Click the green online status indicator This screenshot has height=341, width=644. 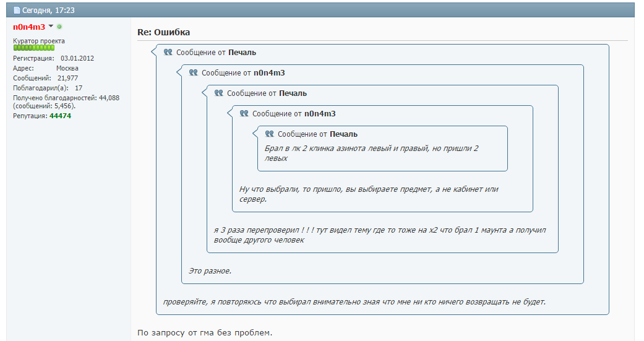59,27
